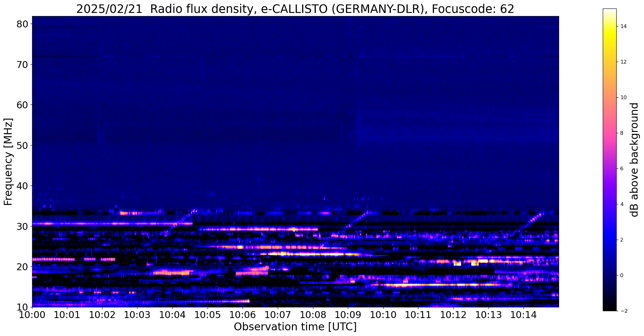Click the 10:07 time tick label
Screen dimensions: 644x336
click(x=278, y=315)
